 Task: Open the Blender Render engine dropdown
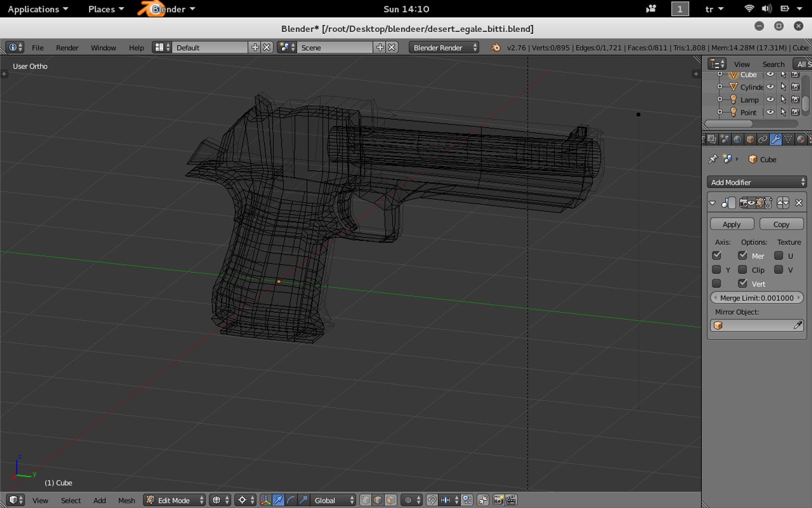(x=444, y=48)
